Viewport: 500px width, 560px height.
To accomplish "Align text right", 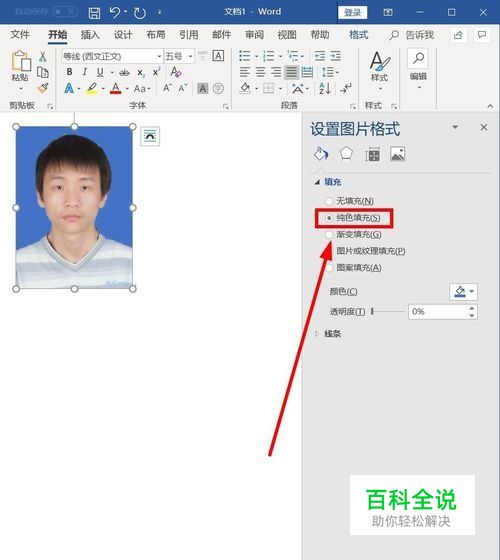I will point(276,72).
